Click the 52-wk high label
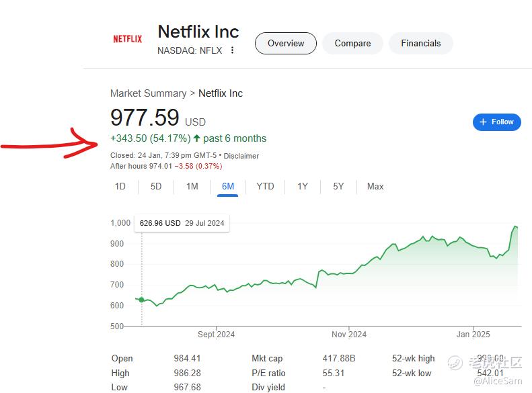The image size is (532, 393). (413, 358)
